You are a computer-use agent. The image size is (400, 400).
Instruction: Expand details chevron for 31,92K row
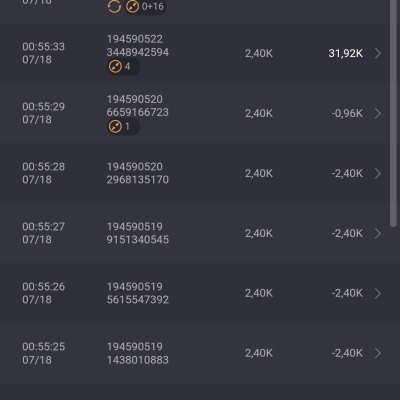pos(378,53)
